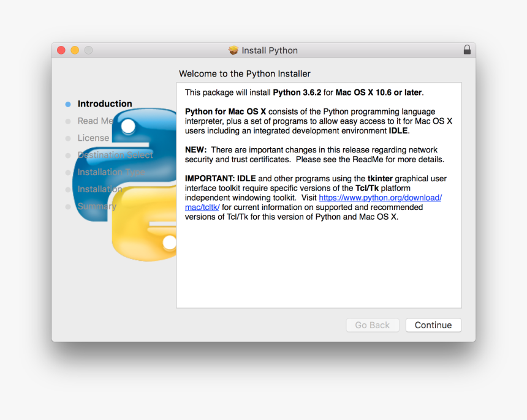This screenshot has height=420, width=527.
Task: Select the Installation step
Action: pos(100,189)
